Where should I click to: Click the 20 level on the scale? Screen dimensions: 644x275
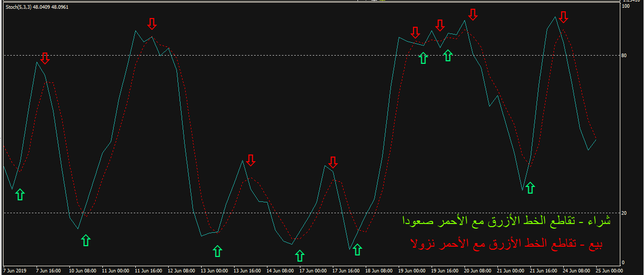click(625, 213)
